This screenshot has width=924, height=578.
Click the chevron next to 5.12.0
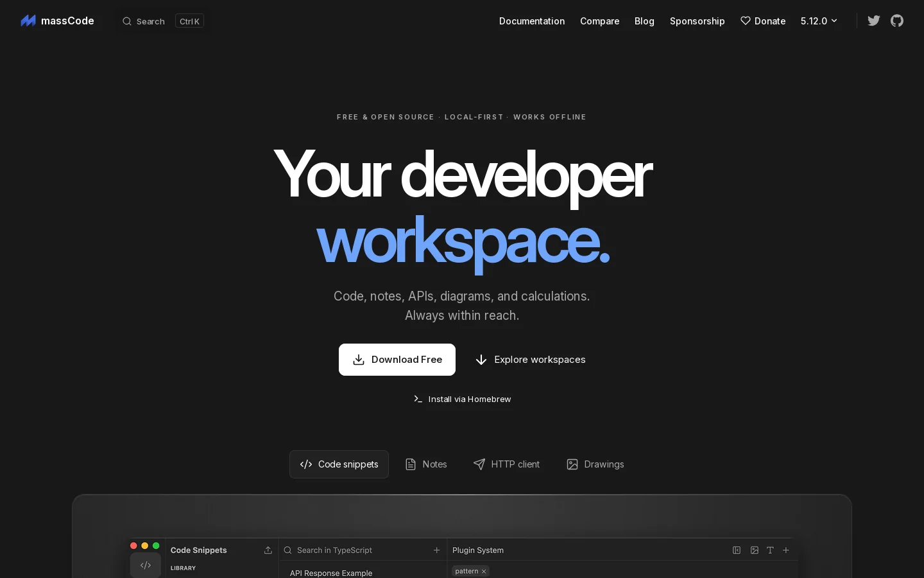click(x=834, y=21)
